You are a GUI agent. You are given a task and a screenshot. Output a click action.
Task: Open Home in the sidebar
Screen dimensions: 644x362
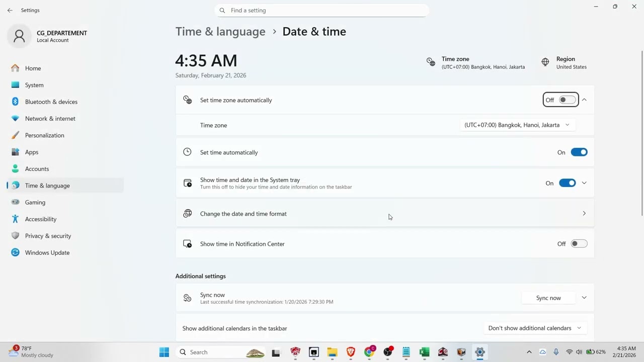(65, 68)
